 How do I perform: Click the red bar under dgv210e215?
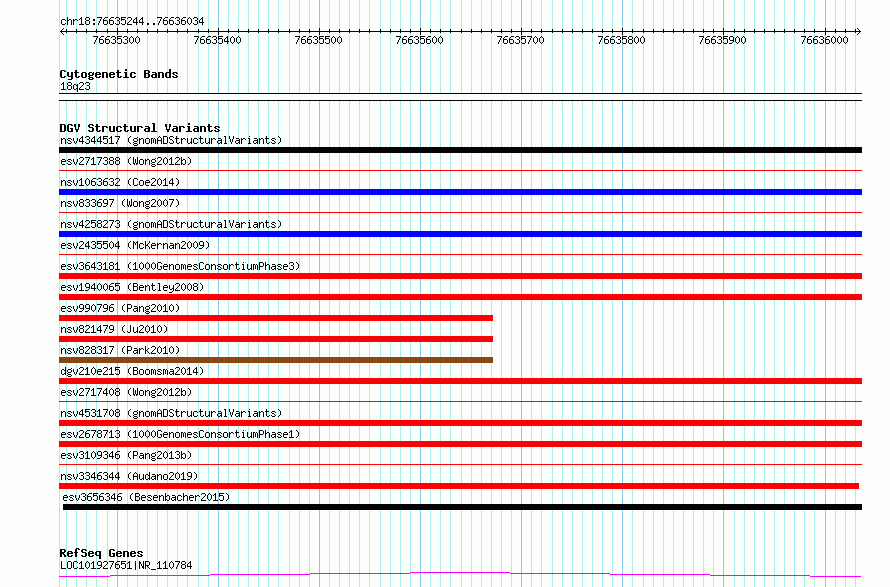(460, 381)
